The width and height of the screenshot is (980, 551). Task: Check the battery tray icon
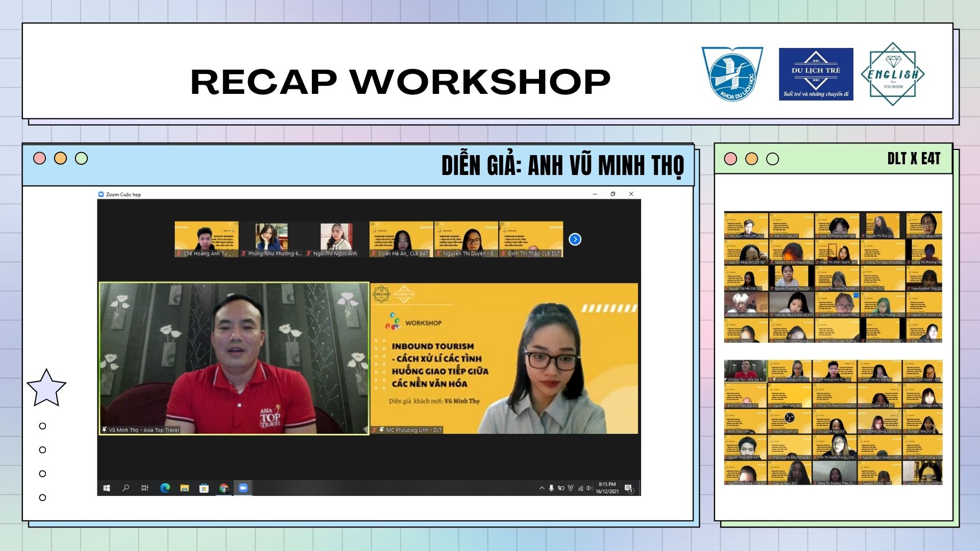561,488
